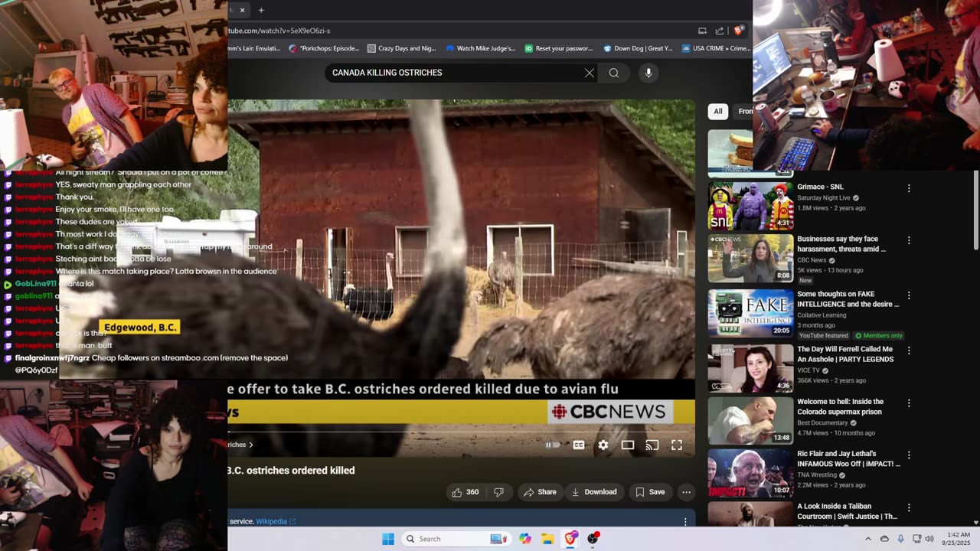The width and height of the screenshot is (980, 551).
Task: Open the CBC News Businesses harassment thumbnail
Action: (x=750, y=258)
